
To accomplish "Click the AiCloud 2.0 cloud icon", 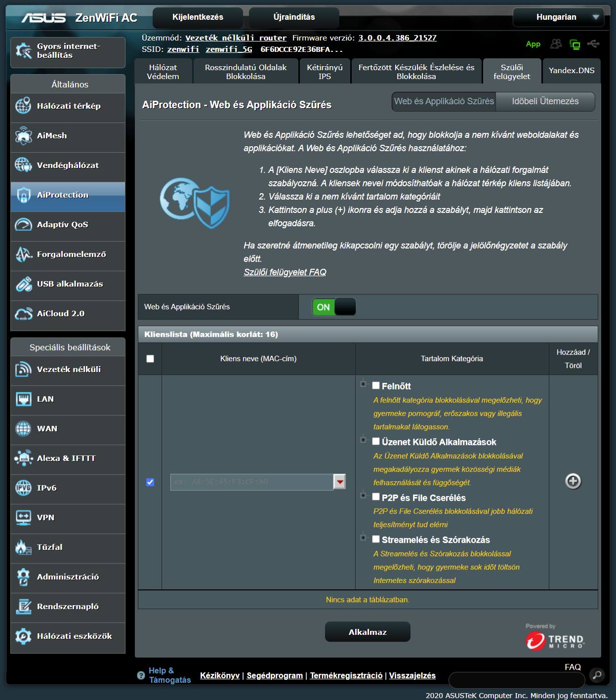I will [23, 314].
